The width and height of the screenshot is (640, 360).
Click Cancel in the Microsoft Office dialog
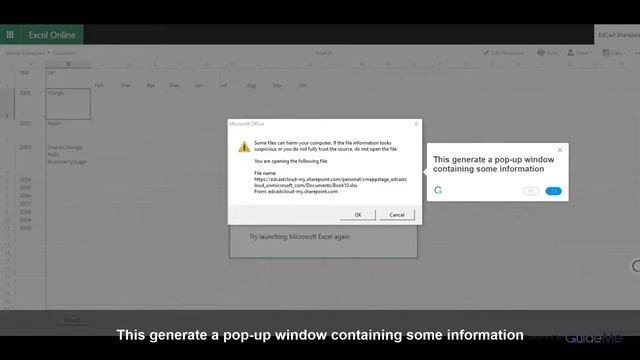coord(397,215)
